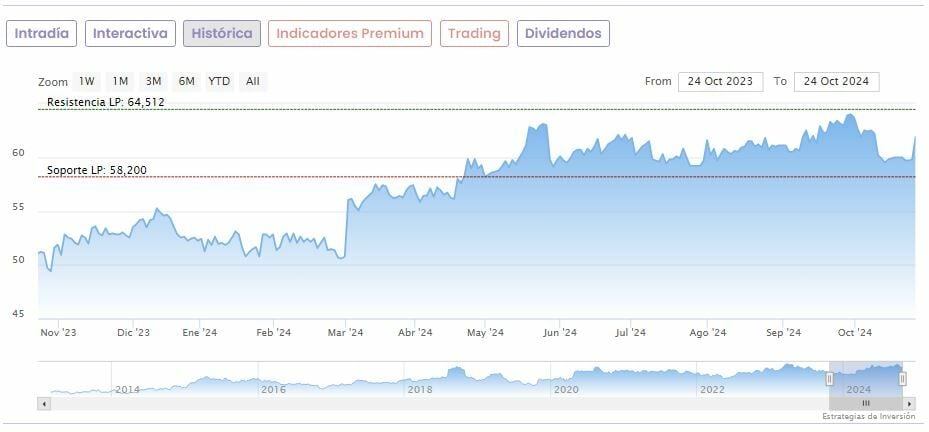Screen dimensions: 929x432
Task: Click the navigator's right range handle
Action: tap(902, 379)
